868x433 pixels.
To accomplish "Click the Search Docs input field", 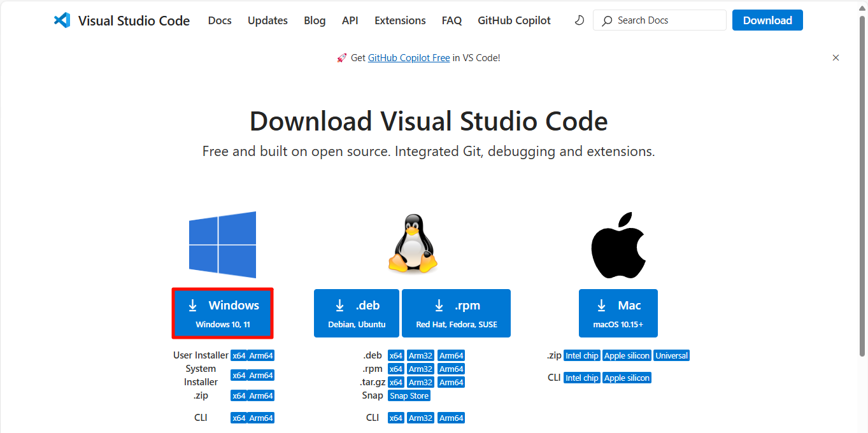I will 659,20.
